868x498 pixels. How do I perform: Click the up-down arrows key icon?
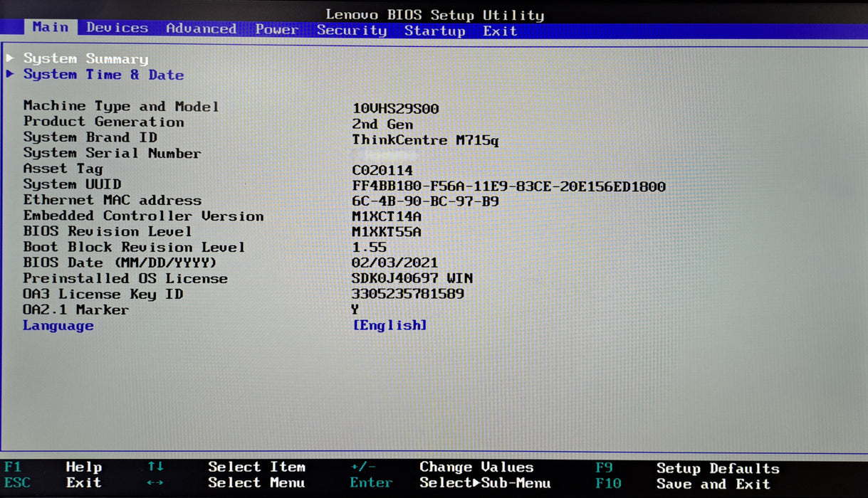tap(155, 466)
